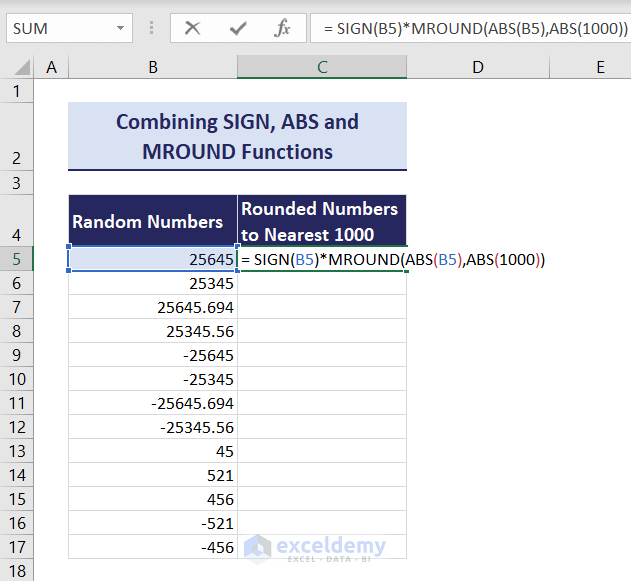The height and width of the screenshot is (581, 631).
Task: Click cell containing -25345
Action: pos(153,379)
